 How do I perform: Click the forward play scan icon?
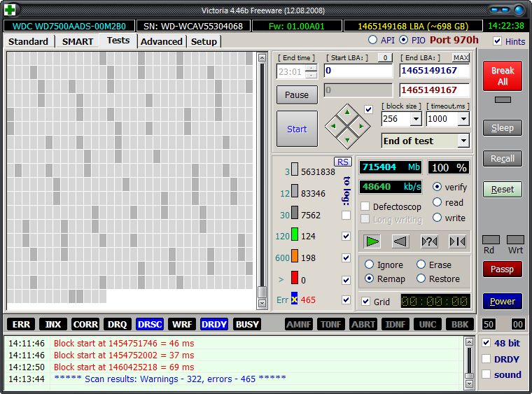372,241
